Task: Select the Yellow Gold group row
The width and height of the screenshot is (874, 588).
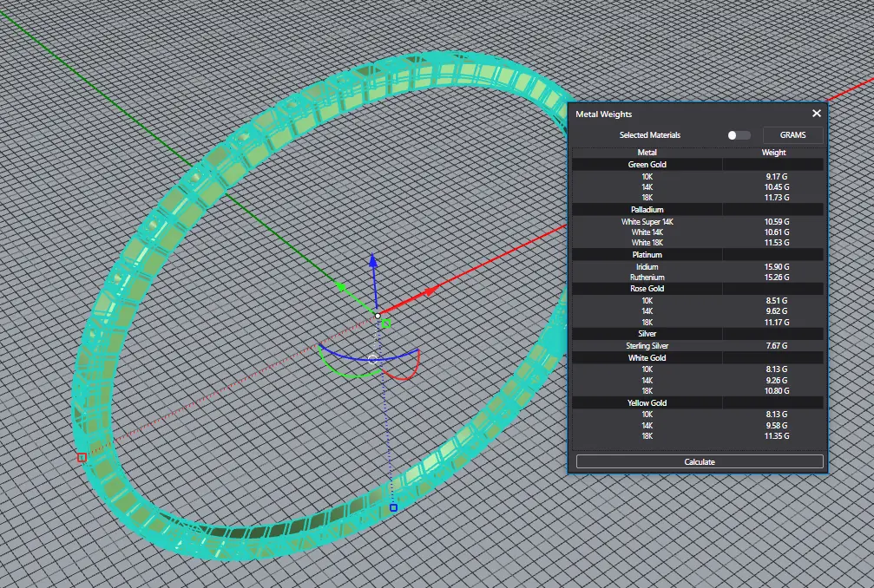Action: pos(698,402)
